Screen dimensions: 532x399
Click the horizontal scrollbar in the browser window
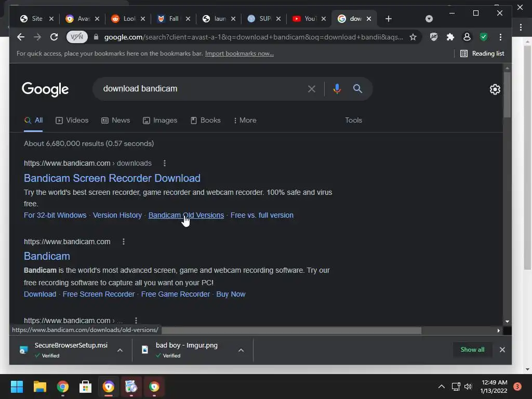tap(291, 330)
